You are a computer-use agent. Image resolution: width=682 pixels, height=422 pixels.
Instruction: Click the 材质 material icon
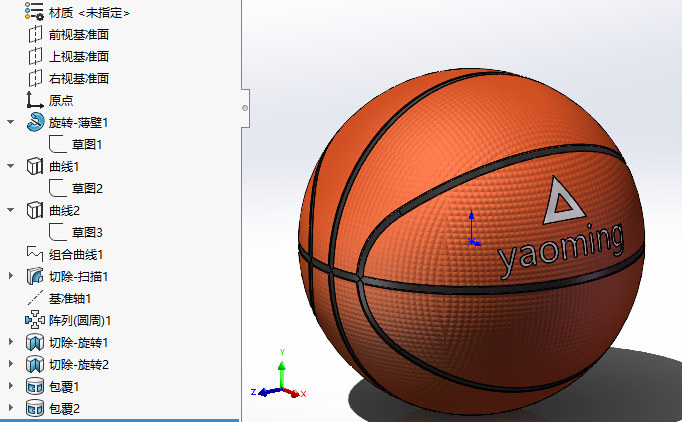pyautogui.click(x=34, y=11)
